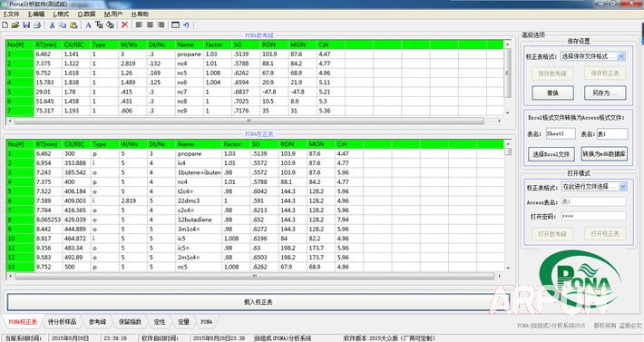Open the 数据 menu
644x342 pixels.
click(x=86, y=14)
